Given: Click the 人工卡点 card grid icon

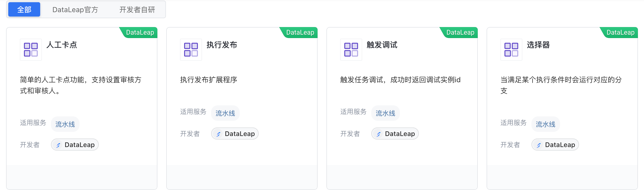Looking at the screenshot, I should coord(31,50).
